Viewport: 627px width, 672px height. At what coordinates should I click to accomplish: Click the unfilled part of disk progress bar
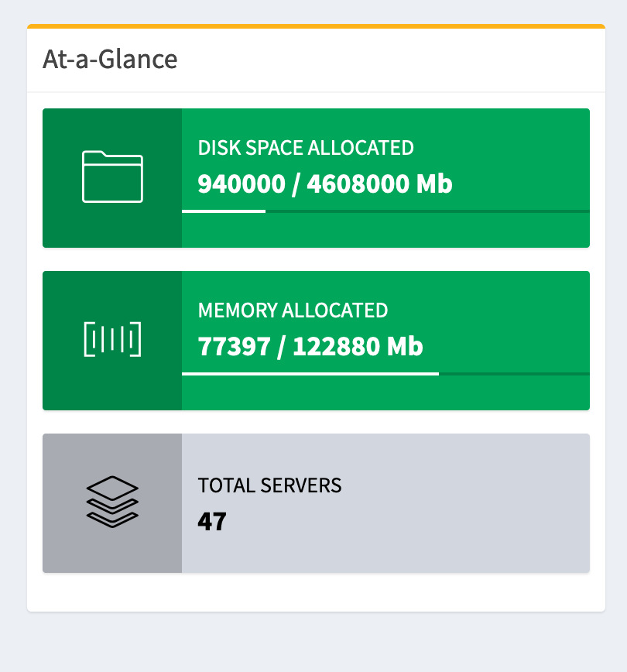coord(426,211)
